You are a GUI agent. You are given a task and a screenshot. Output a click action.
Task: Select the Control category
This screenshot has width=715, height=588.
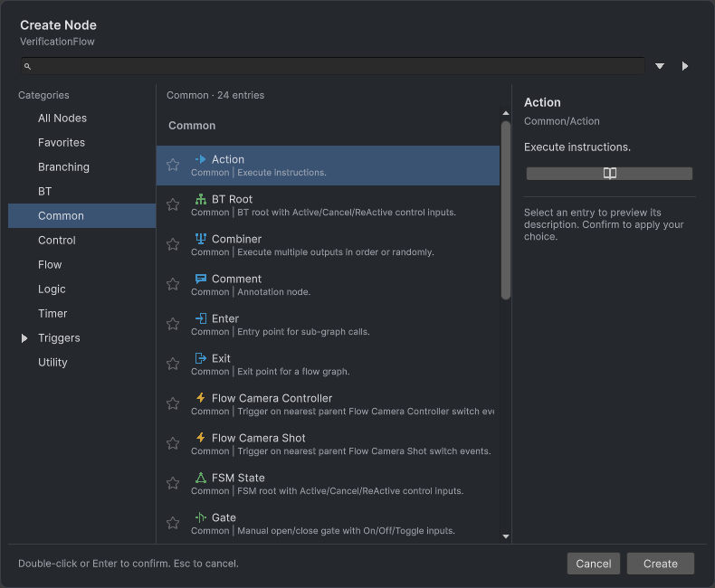tap(82, 241)
